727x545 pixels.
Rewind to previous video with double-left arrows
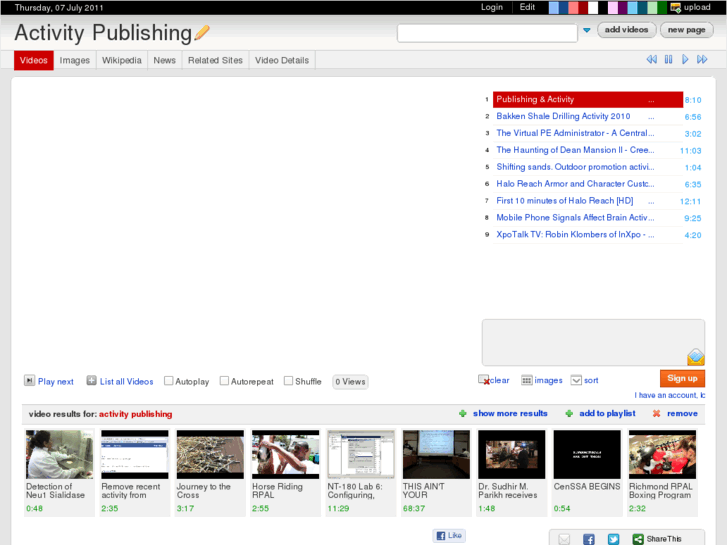tap(651, 59)
